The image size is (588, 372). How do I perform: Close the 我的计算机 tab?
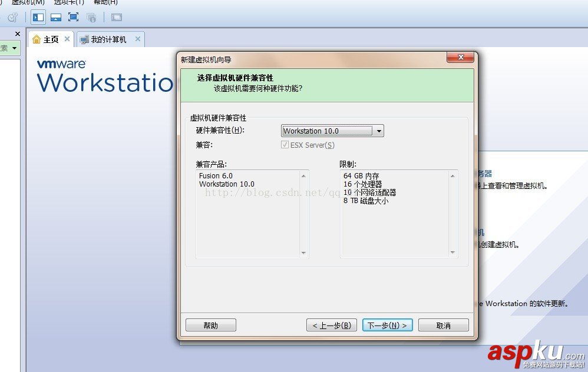[138, 39]
